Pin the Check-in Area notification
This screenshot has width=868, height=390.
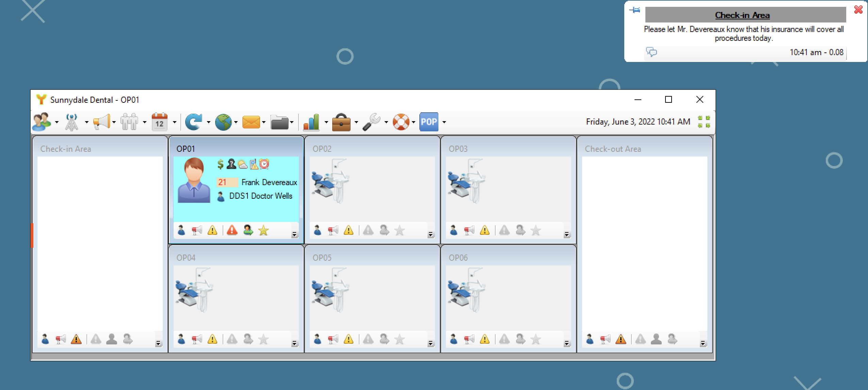[635, 10]
